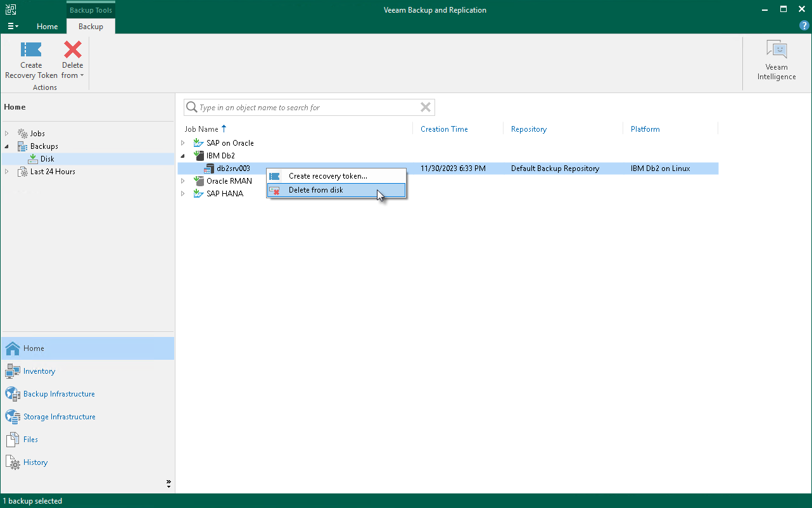812x508 pixels.
Task: Open the Storage Infrastructure view icon
Action: tap(13, 417)
